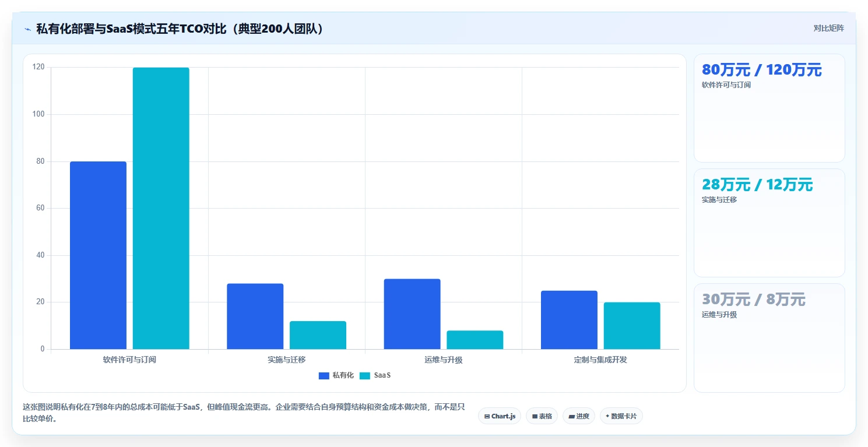Click the 运维与升级 axis label
Viewport: 868px width, 447px height.
pyautogui.click(x=444, y=360)
